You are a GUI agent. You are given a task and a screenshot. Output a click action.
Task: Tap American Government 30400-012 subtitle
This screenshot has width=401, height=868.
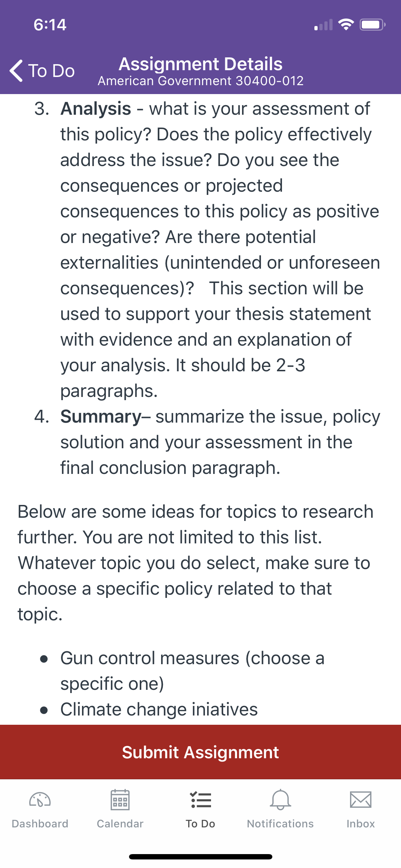tap(201, 81)
